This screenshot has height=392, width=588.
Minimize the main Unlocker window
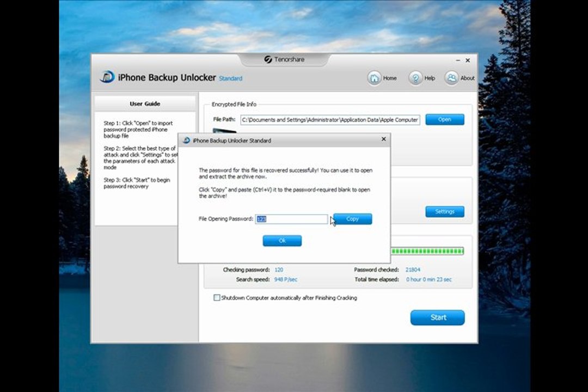(x=458, y=60)
